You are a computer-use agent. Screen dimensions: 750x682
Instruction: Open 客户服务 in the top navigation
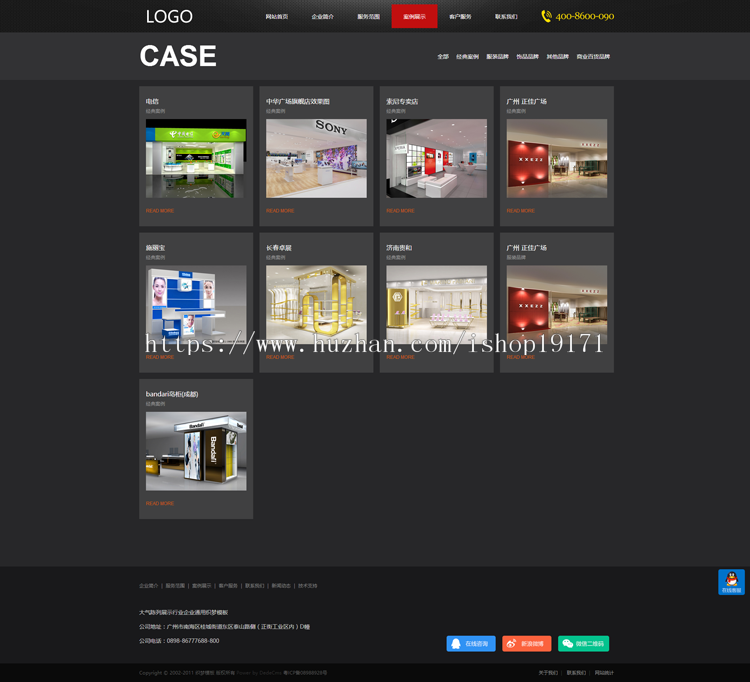pyautogui.click(x=460, y=17)
